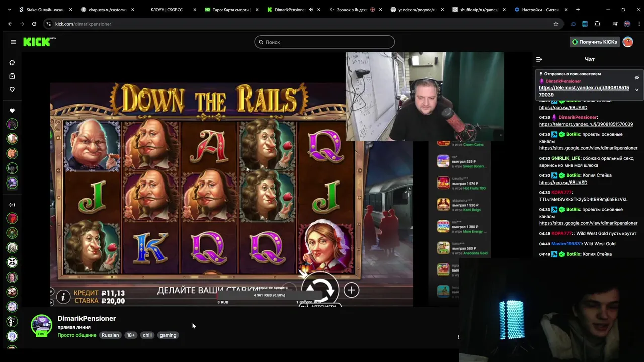Click the Получить KICKs button
Image resolution: width=644 pixels, height=362 pixels.
[x=594, y=42]
